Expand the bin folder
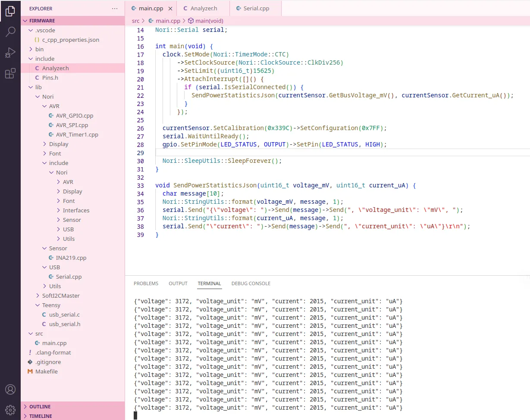Viewport: 530px width, 420px height. (39, 49)
